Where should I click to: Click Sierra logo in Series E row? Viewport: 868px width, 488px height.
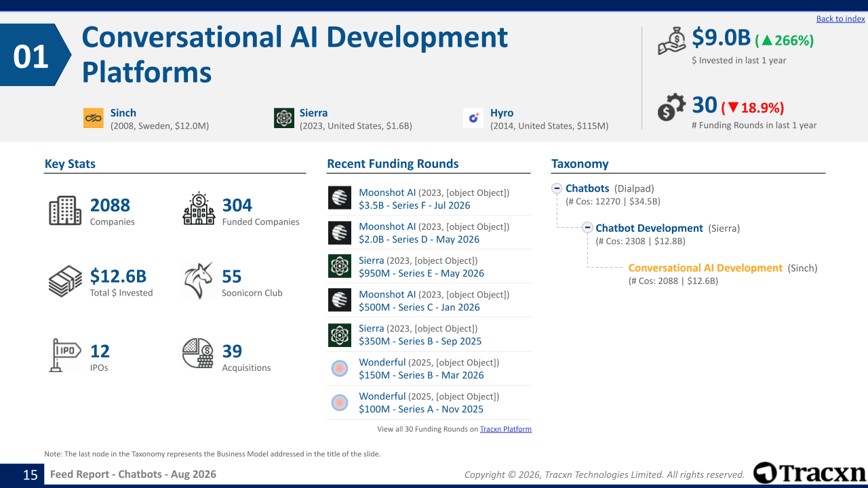point(340,266)
